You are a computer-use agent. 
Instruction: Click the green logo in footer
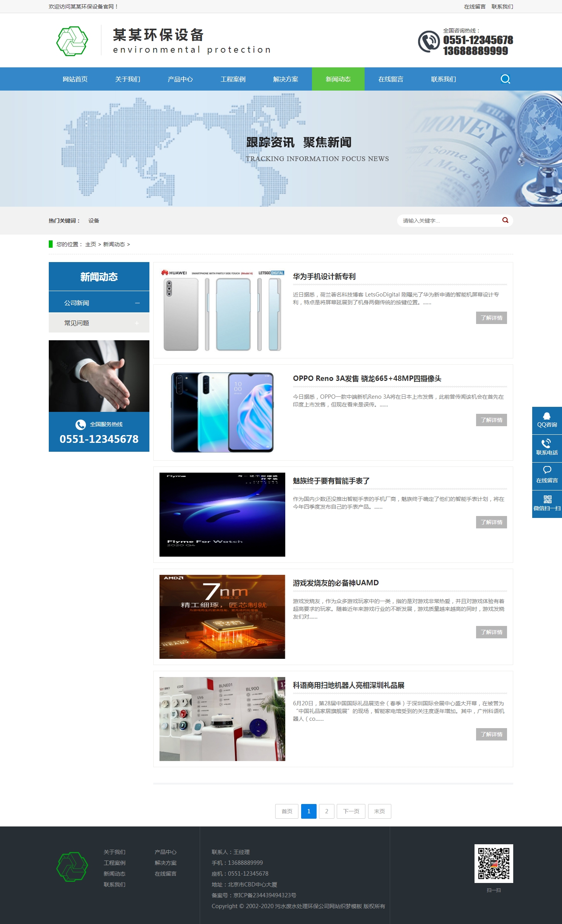point(72,867)
